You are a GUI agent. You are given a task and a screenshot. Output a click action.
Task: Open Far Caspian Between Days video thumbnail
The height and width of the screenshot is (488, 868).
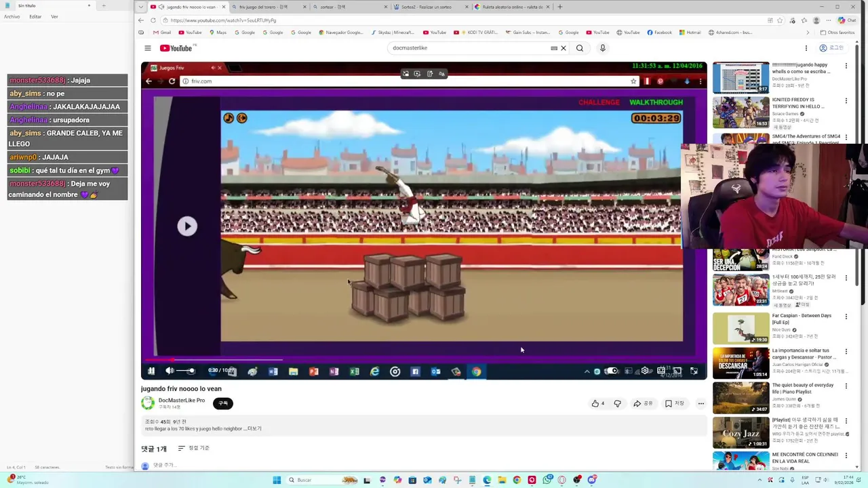pos(741,328)
